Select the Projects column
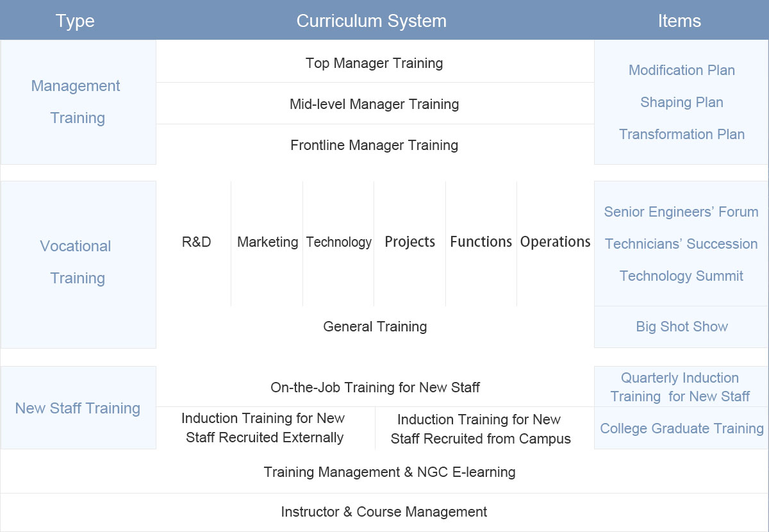Image resolution: width=769 pixels, height=532 pixels. pos(410,242)
